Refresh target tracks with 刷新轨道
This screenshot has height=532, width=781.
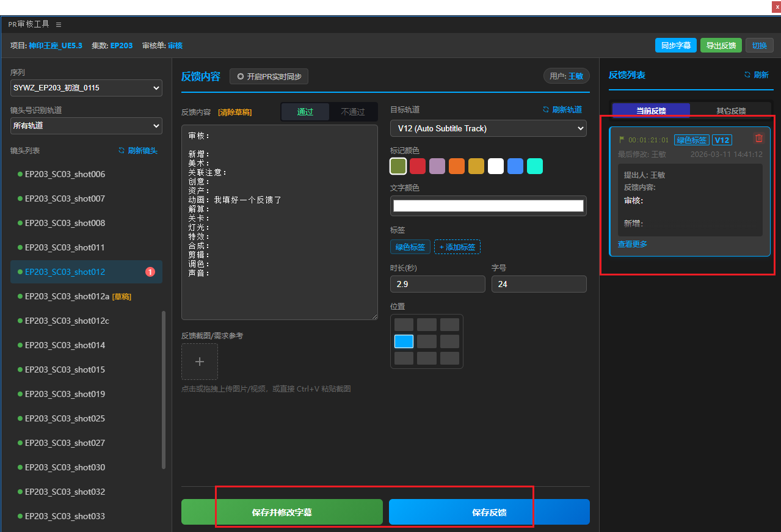click(562, 110)
